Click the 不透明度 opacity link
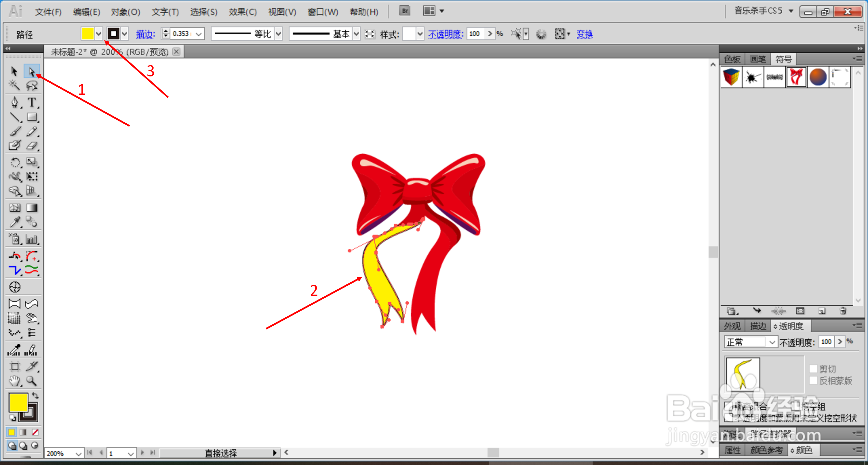 click(x=446, y=34)
